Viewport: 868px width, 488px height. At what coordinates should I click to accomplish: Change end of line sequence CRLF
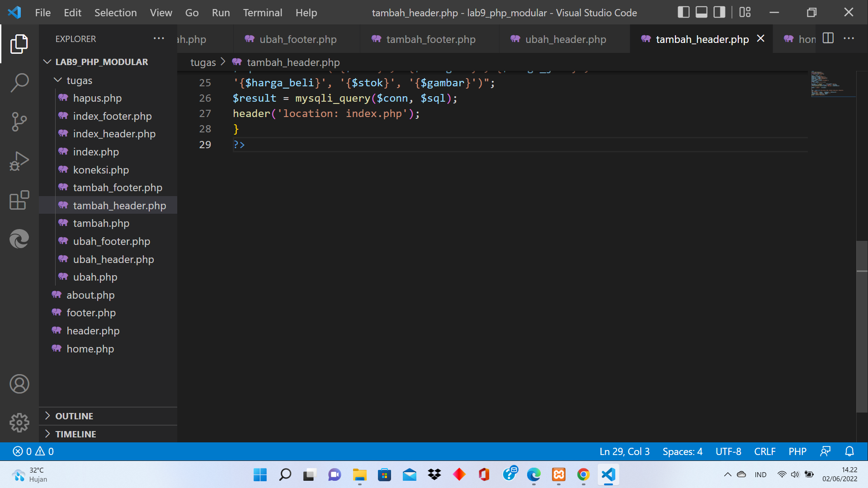tap(764, 451)
